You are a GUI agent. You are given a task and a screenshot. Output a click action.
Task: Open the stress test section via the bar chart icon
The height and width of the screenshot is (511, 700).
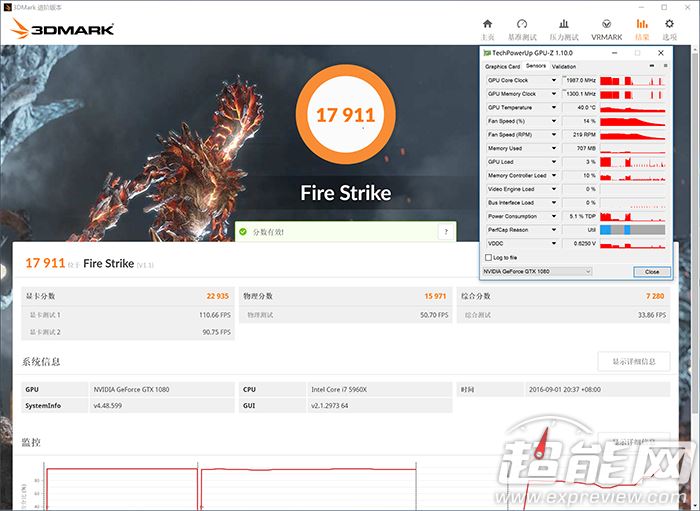(x=564, y=24)
